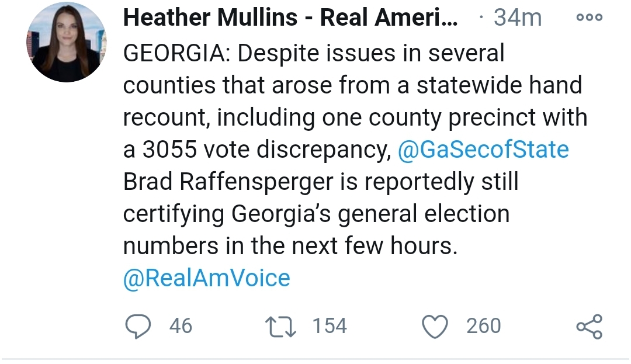631x364 pixels.
Task: Open the @RealAmVoice mention
Action: click(206, 278)
